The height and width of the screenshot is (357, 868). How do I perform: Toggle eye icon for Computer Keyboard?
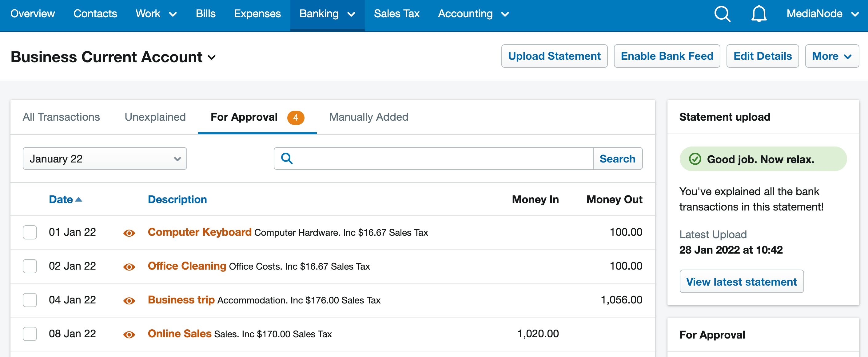point(129,233)
